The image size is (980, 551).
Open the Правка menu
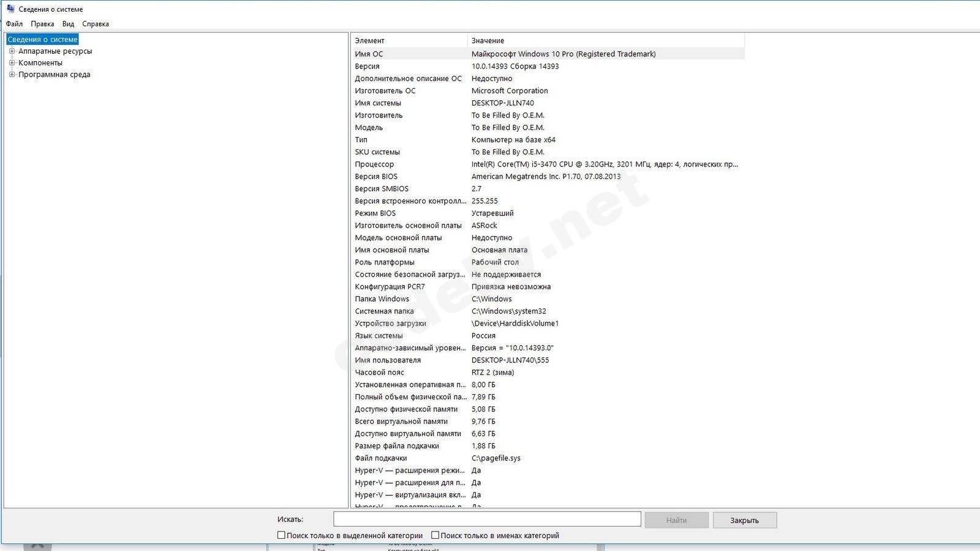point(42,24)
